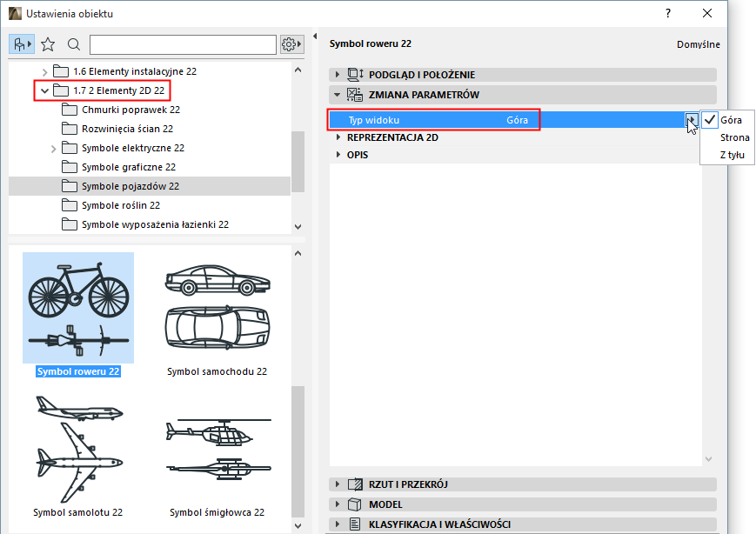Screen dimensions: 756x534
Task: Click the KLASYFIKACJA I WŁAŚCIWOŚCI list icon
Action: coord(355,524)
